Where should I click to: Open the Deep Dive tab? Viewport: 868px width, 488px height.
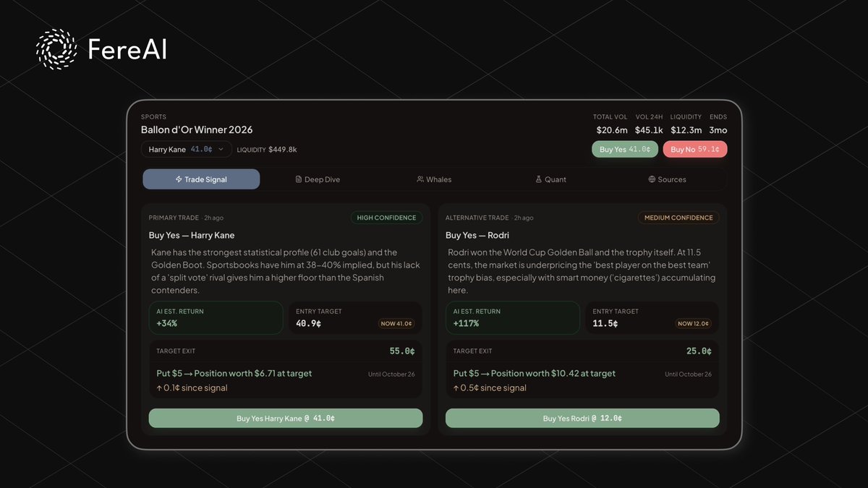tap(318, 179)
